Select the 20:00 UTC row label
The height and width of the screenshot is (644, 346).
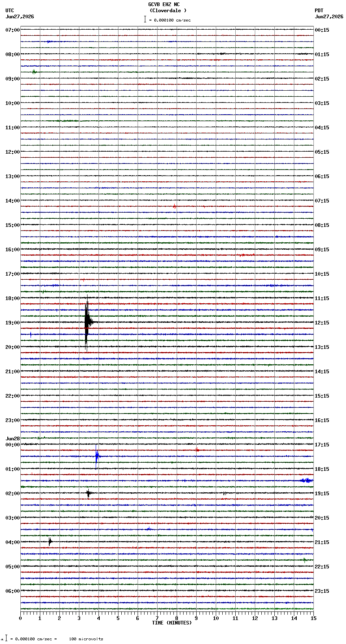click(13, 347)
